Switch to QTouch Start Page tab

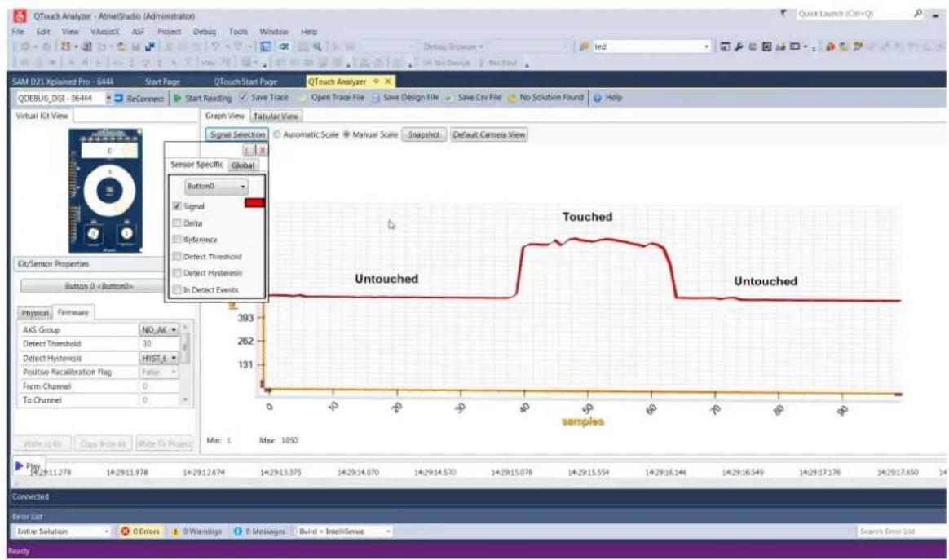tap(245, 82)
